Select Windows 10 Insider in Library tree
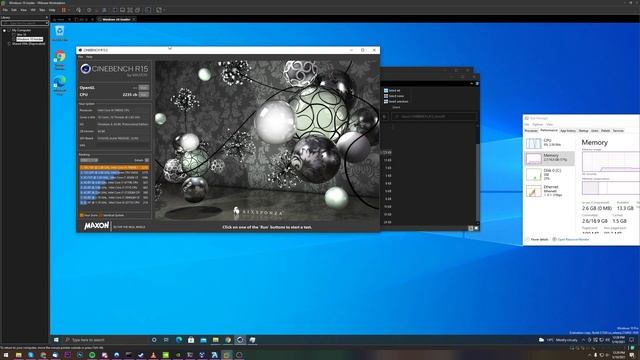The image size is (640, 360). [29, 39]
